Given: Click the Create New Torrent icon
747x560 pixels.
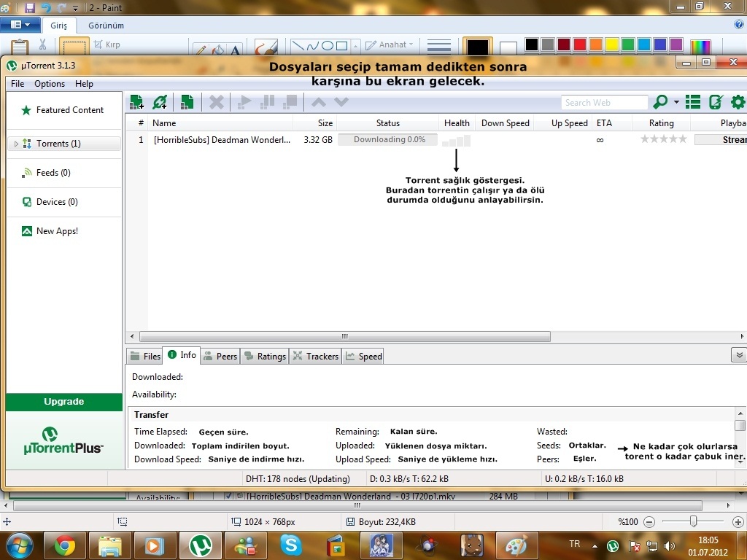Looking at the screenshot, I should [x=187, y=102].
